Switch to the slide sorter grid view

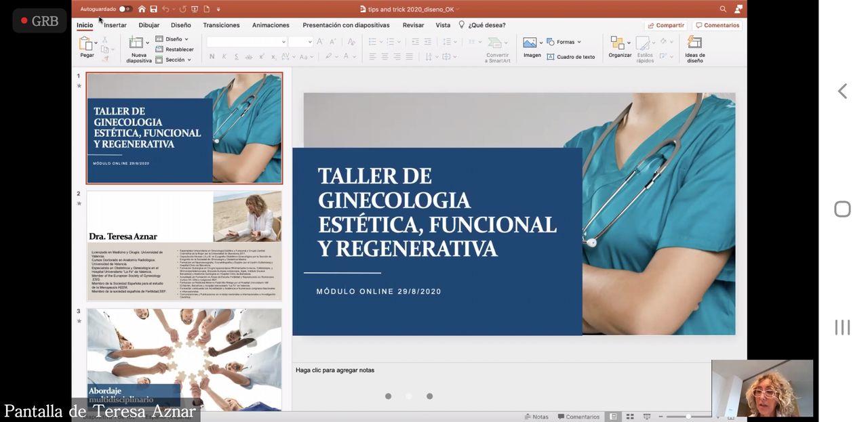tap(630, 417)
